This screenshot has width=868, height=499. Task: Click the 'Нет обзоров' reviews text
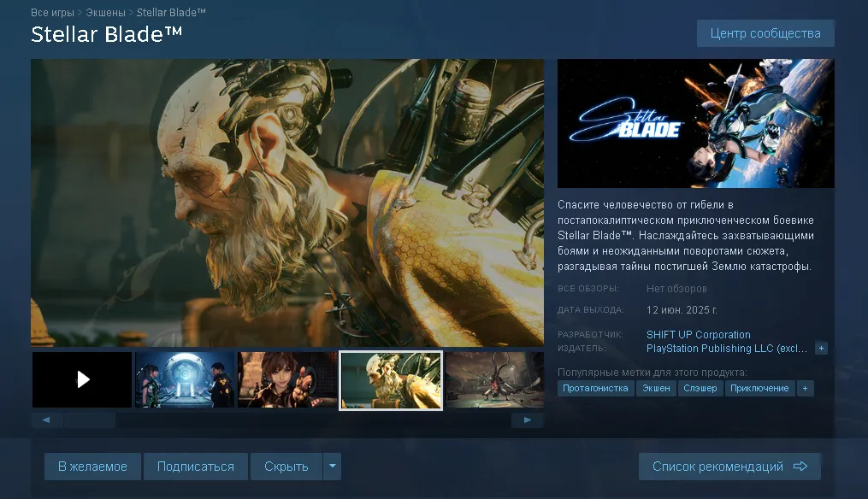(676, 289)
